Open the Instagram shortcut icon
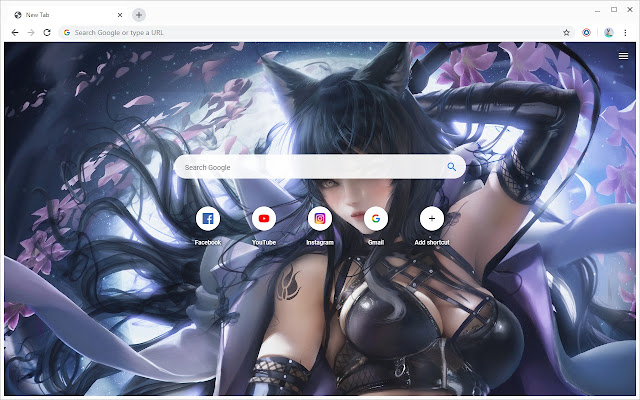 point(320,219)
